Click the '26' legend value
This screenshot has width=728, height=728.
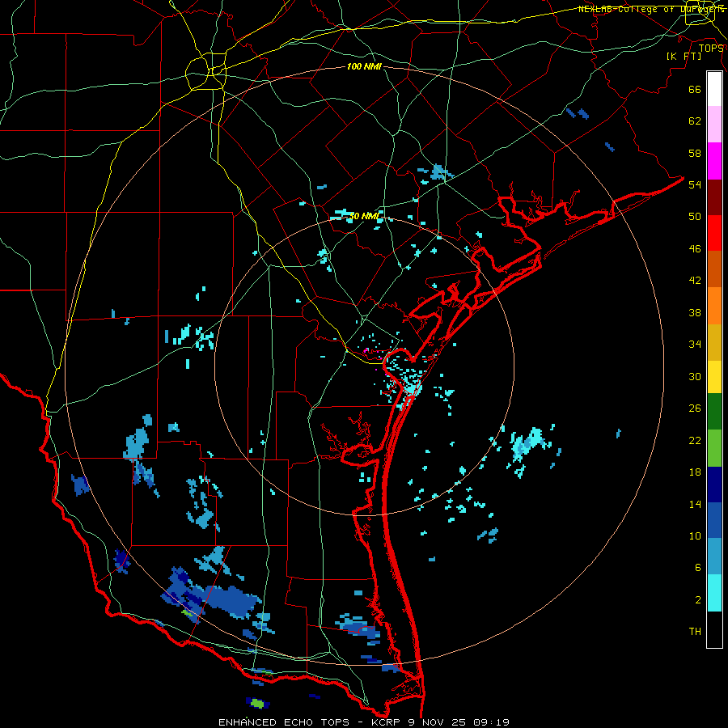click(x=695, y=408)
